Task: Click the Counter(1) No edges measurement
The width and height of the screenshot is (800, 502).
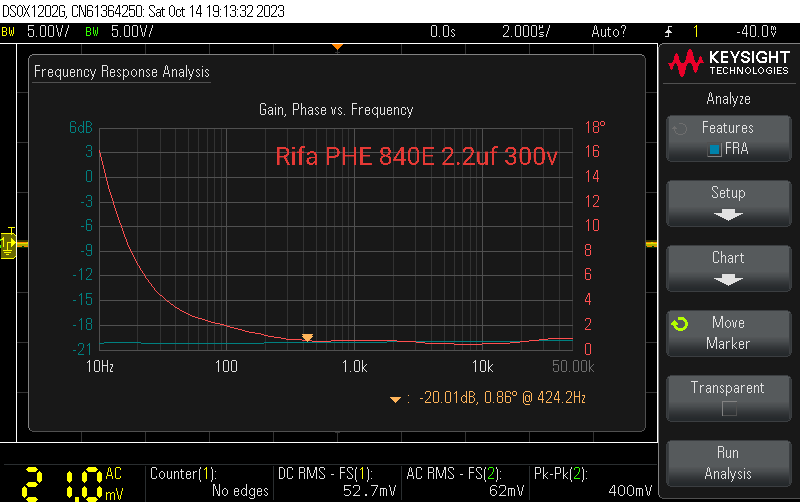Action: [209, 482]
